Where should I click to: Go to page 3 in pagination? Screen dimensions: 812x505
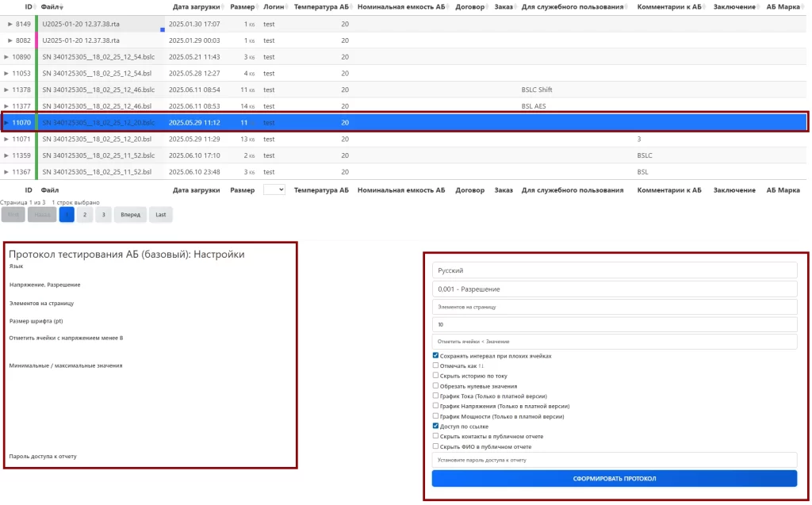click(103, 214)
